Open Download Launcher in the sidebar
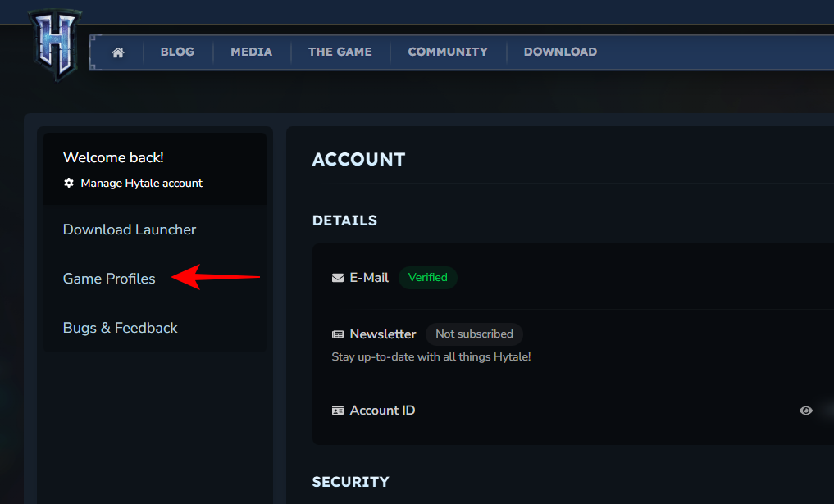Viewport: 834px width, 504px height. (x=130, y=229)
